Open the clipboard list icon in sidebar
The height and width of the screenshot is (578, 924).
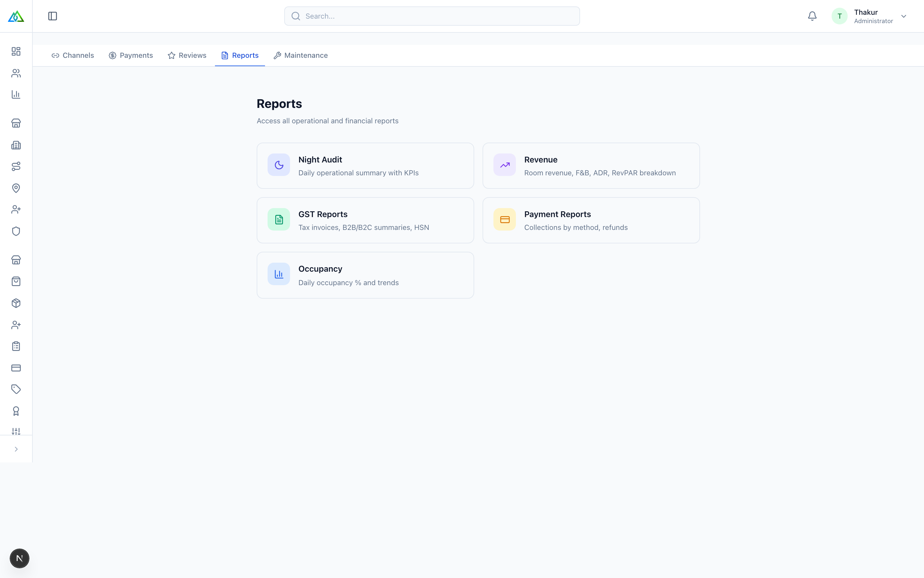16,346
